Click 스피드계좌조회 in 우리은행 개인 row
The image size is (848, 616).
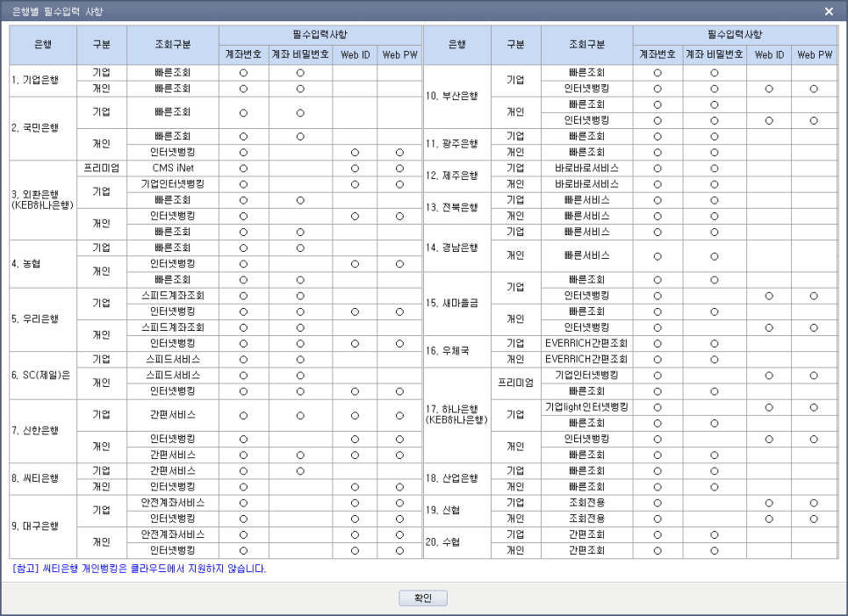point(173,327)
